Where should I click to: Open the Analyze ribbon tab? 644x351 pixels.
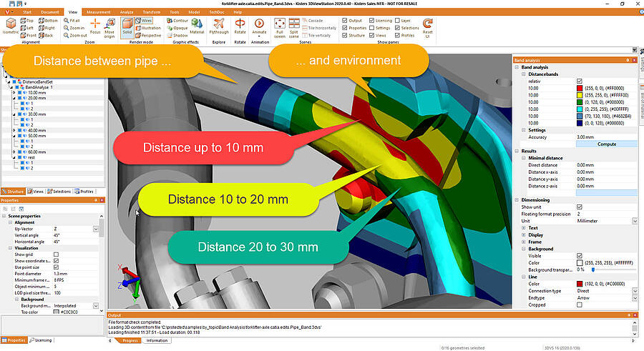pos(127,12)
